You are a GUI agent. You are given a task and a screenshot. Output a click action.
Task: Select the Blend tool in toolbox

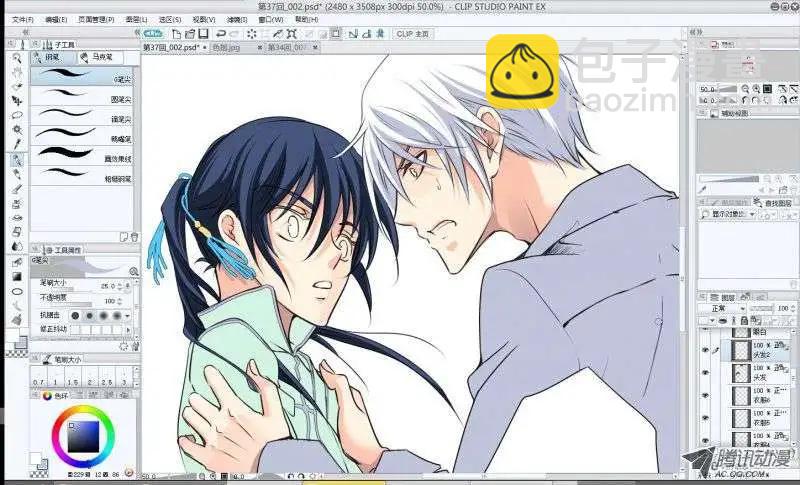[17, 246]
